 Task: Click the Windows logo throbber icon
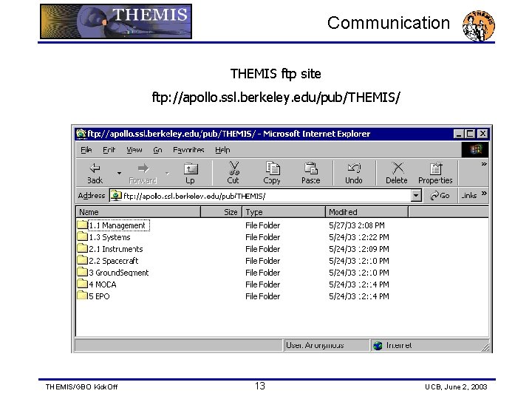pyautogui.click(x=475, y=149)
